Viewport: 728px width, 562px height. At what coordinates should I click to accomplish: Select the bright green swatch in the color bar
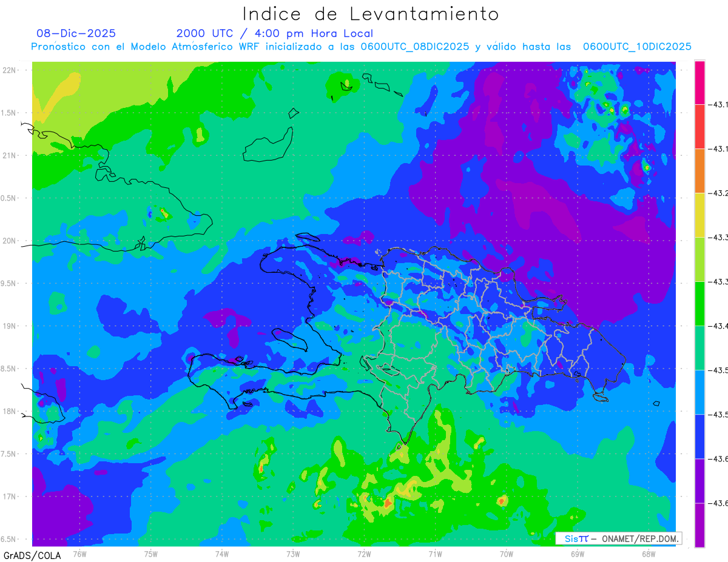pyautogui.click(x=699, y=304)
